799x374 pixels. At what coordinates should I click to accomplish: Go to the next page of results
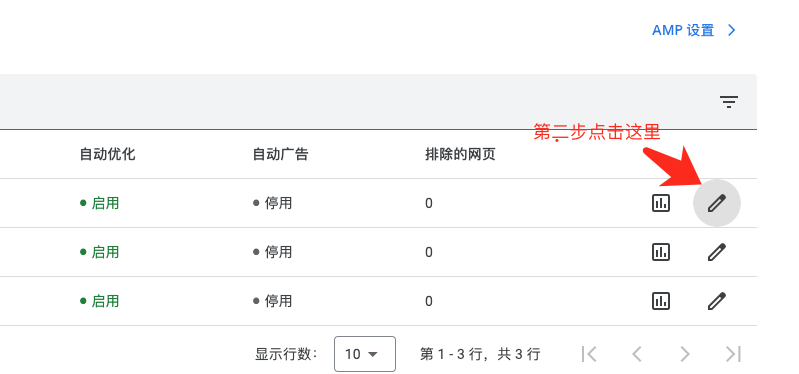pyautogui.click(x=685, y=354)
